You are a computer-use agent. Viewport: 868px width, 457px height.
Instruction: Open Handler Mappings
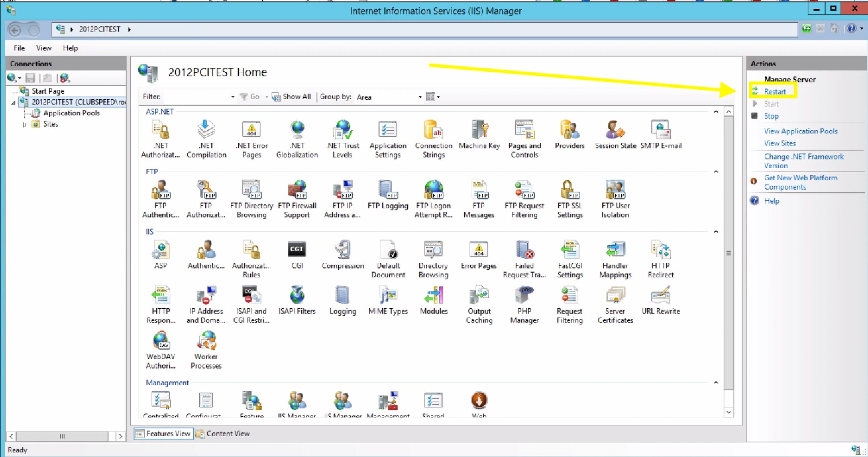coord(615,259)
